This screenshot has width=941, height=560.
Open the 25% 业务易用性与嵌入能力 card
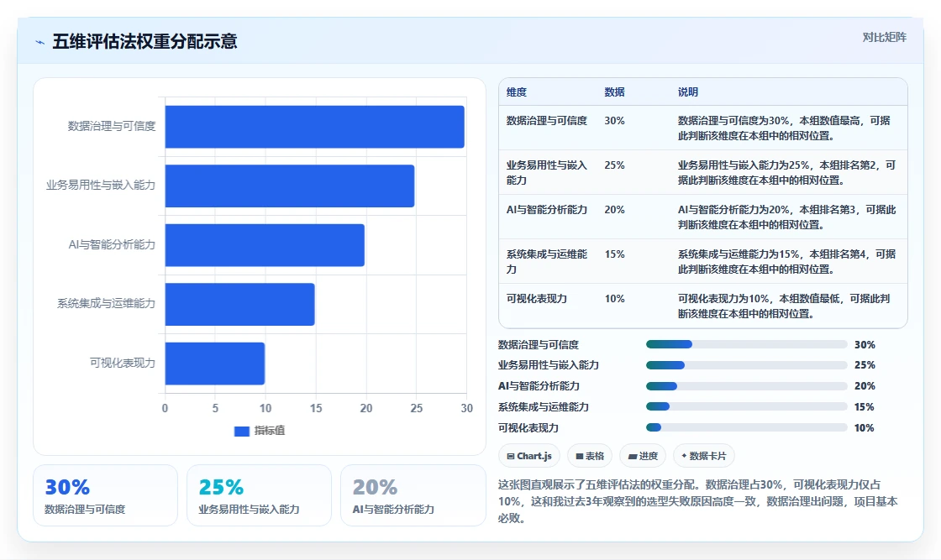260,496
